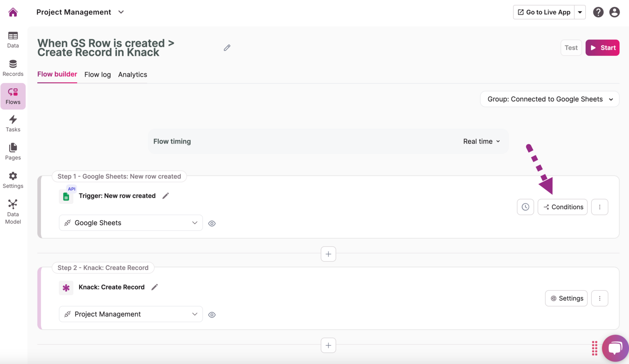
Task: Click the clock icon in Step 1
Action: click(525, 207)
